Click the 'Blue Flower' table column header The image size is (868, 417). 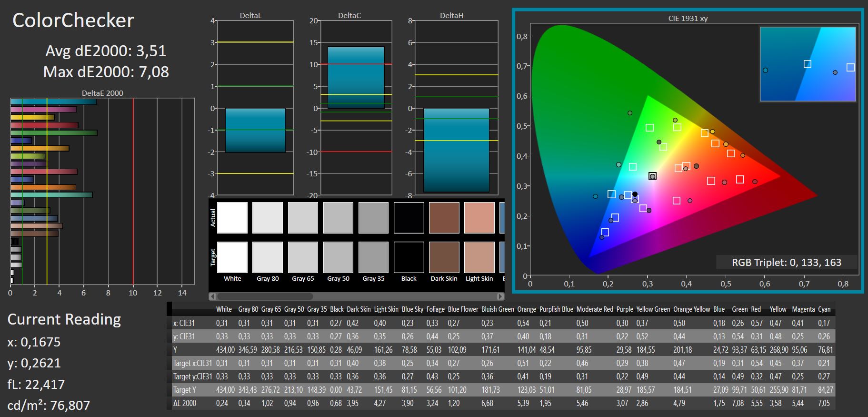pos(463,309)
